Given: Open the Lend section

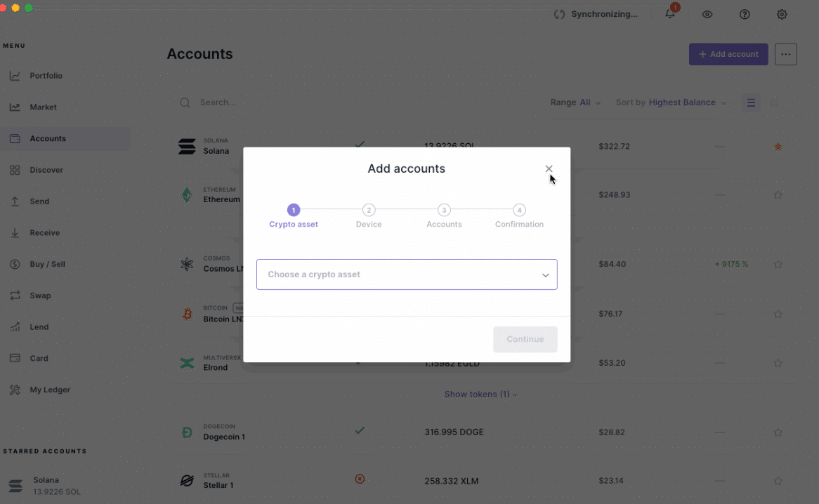Looking at the screenshot, I should (x=39, y=326).
